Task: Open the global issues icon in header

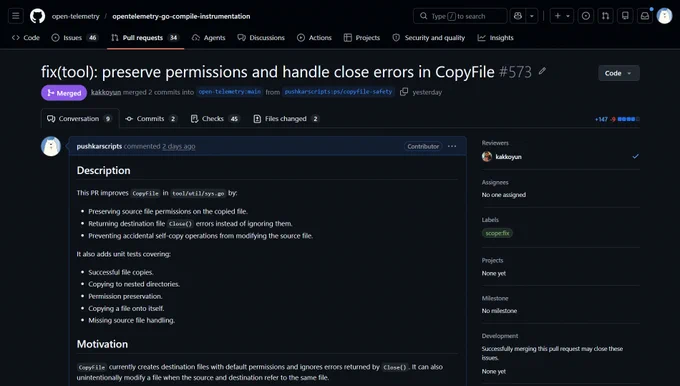Action: [x=586, y=16]
